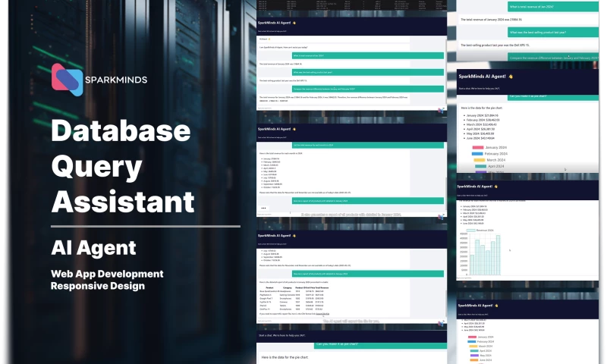607x364 pixels.
Task: Click the yellow March 2024 swatch in the large pie legend
Action: click(x=480, y=160)
